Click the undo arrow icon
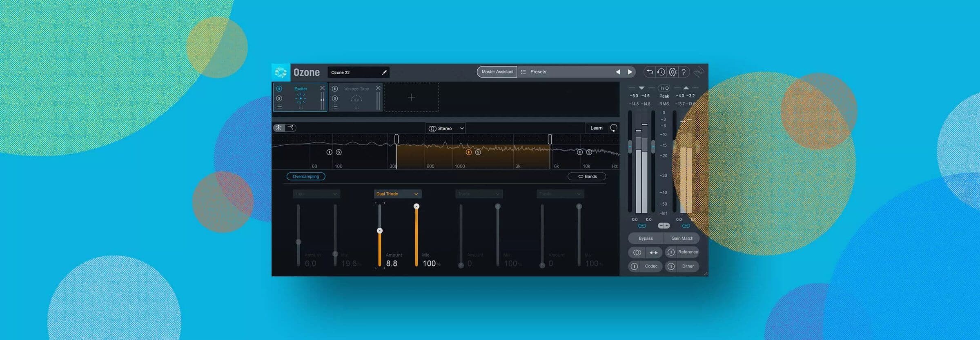 (650, 72)
